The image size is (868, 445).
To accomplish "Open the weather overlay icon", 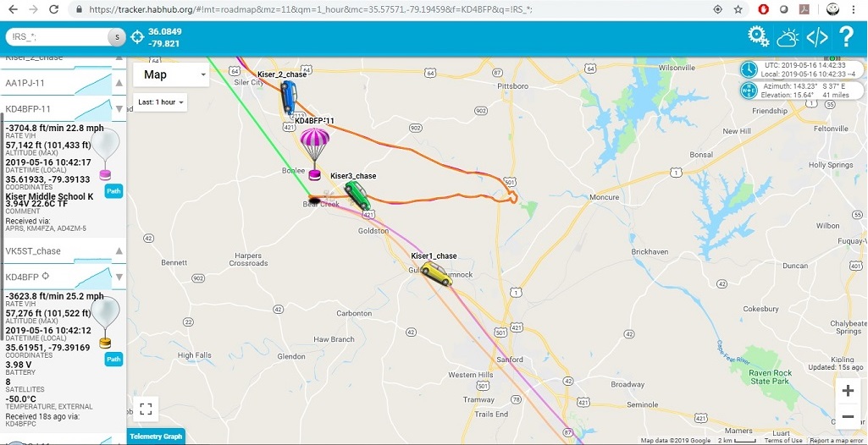I will [788, 37].
